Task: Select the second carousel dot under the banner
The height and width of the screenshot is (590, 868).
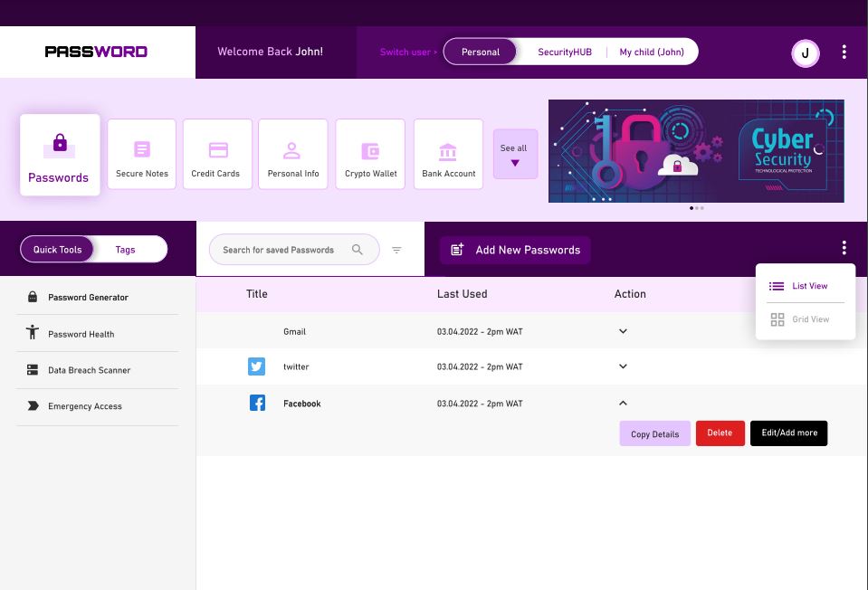Action: pyautogui.click(x=696, y=207)
